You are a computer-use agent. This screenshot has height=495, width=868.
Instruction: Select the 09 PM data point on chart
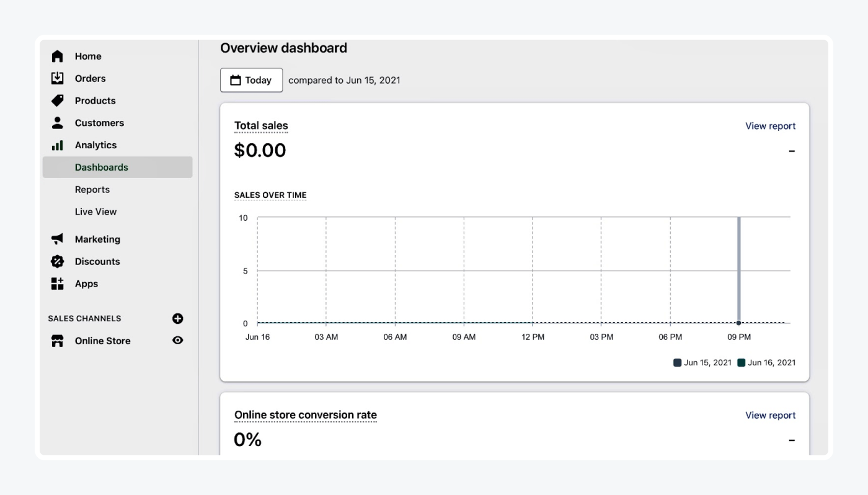tap(738, 323)
